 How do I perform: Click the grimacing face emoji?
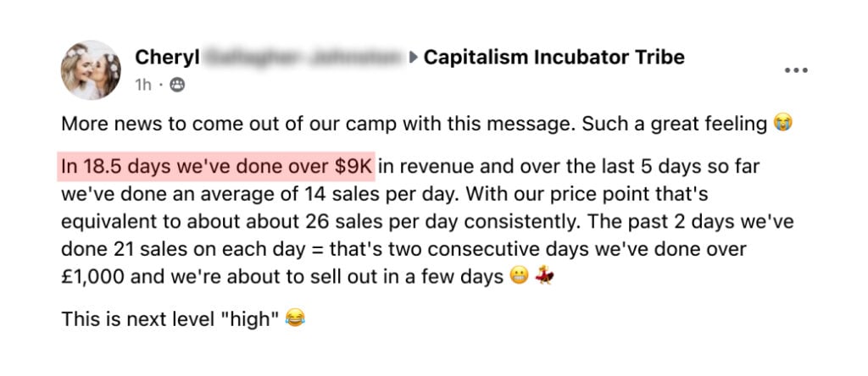(520, 275)
